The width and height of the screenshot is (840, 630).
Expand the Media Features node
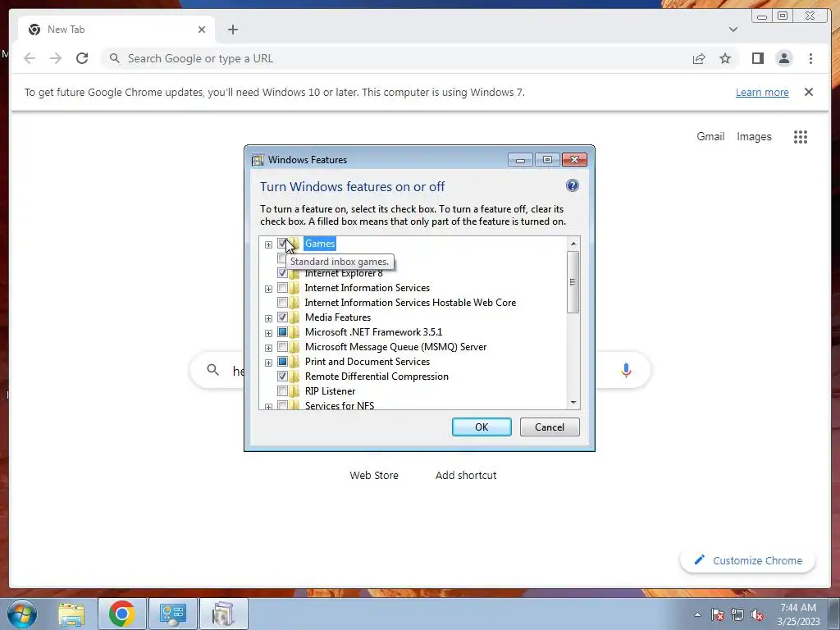[268, 319]
